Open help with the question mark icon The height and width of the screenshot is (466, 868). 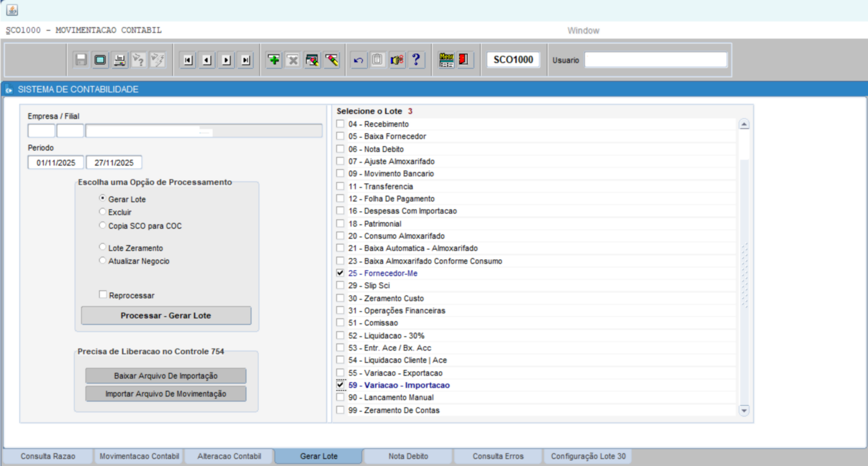pyautogui.click(x=416, y=60)
